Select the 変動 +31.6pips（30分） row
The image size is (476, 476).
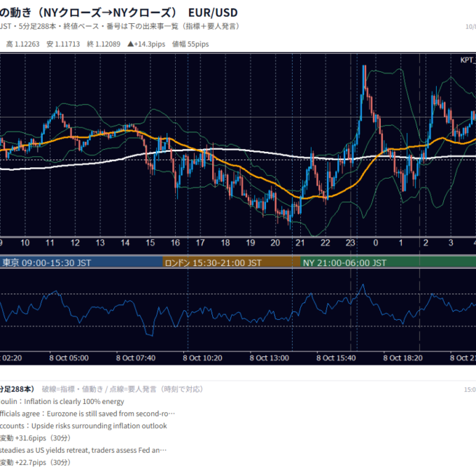click(36, 438)
